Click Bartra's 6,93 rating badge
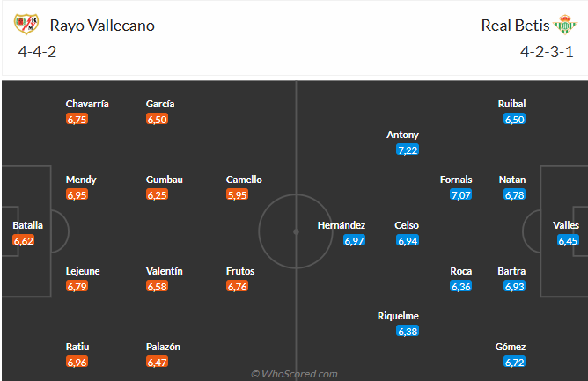Viewport: 588px width, 381px height. click(x=514, y=286)
